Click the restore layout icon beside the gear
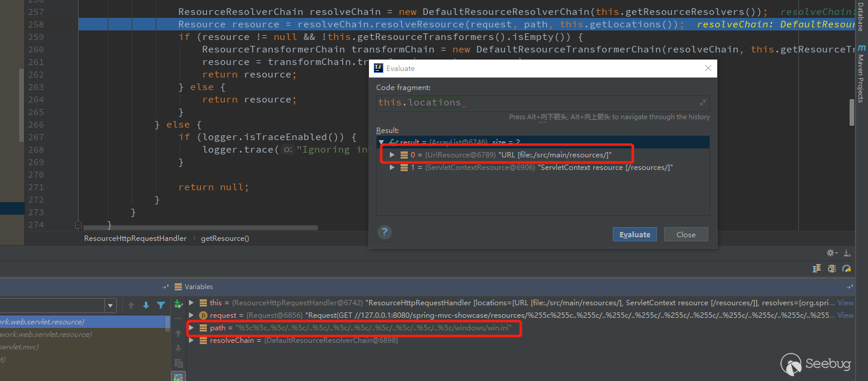Viewport: 868px width, 381px height. coord(847,252)
